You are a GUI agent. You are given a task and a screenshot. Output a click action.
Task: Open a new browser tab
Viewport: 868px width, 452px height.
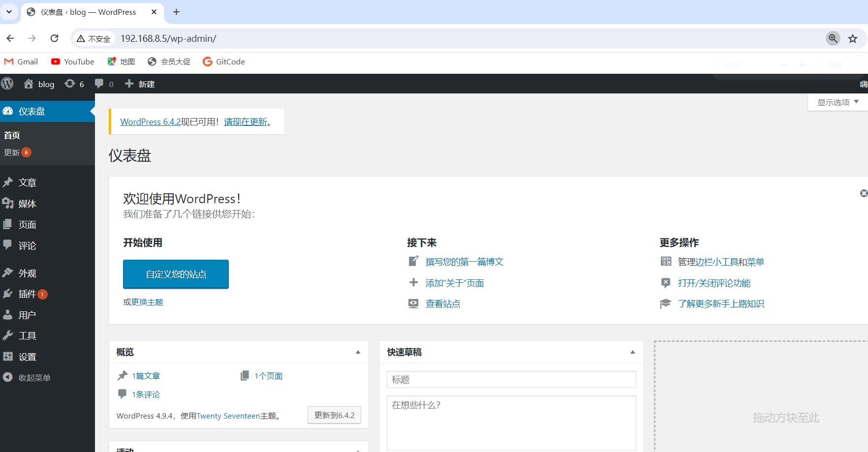coord(176,12)
